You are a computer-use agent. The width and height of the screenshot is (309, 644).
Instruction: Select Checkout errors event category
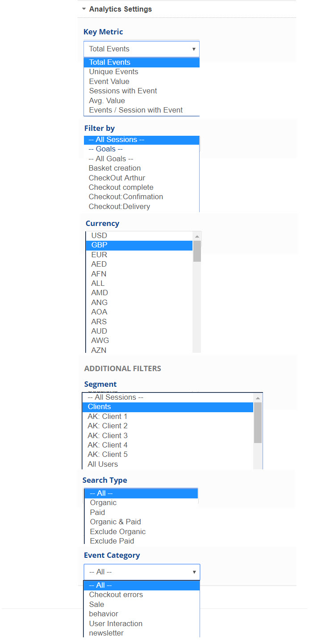pos(116,595)
